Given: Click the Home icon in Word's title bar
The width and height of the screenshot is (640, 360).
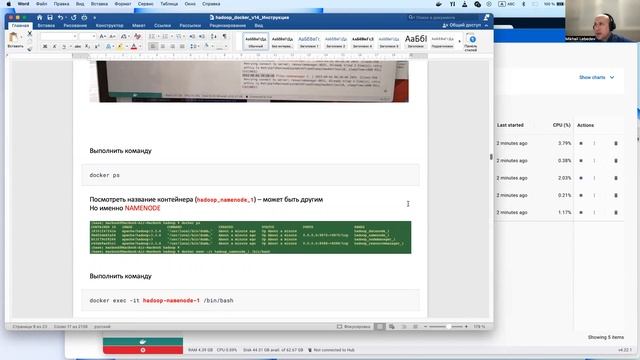Looking at the screenshot, I should point(40,18).
